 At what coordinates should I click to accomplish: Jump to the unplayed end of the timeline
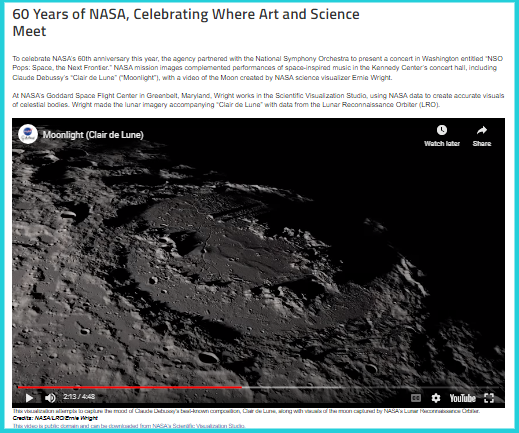[420, 387]
